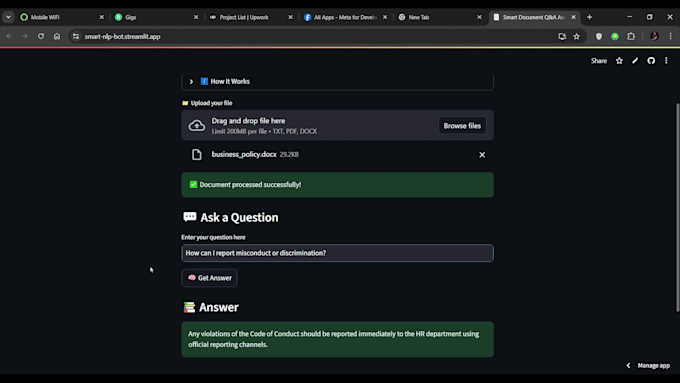Click the Upload your file label
Viewport: 680px width, 383px height.
212,103
